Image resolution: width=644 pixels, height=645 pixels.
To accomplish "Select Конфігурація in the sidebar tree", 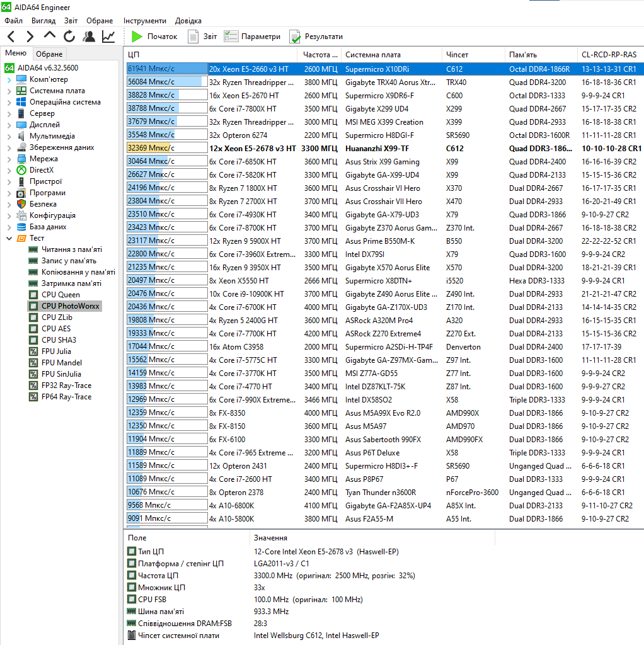I will coord(46,215).
